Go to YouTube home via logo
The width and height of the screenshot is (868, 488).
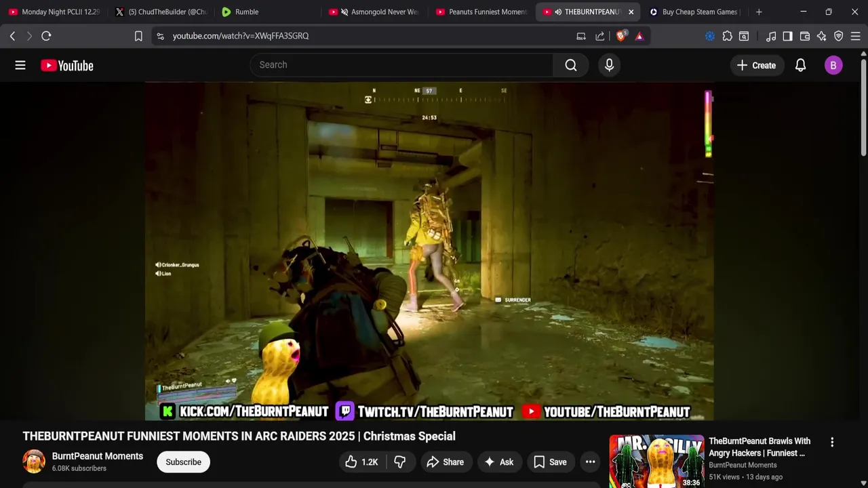66,65
